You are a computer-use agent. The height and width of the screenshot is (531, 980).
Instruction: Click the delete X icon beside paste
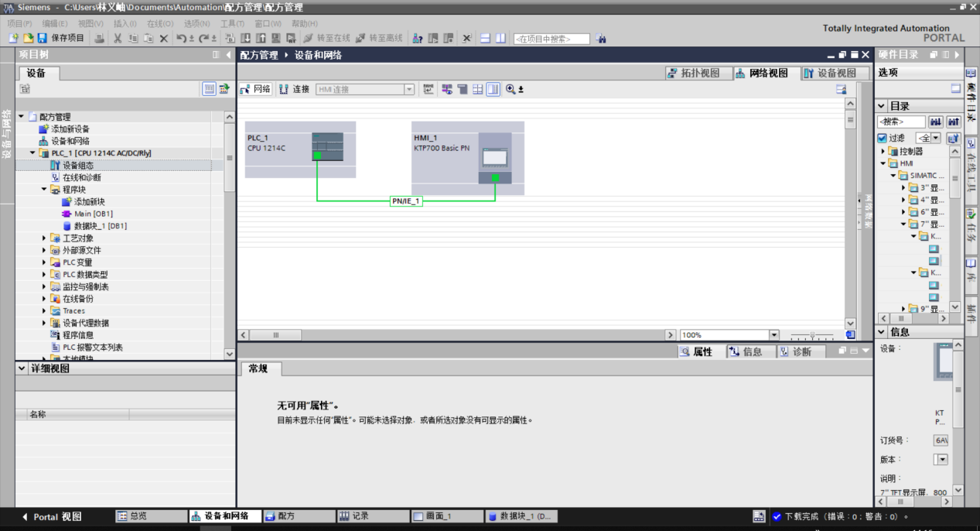coord(163,38)
